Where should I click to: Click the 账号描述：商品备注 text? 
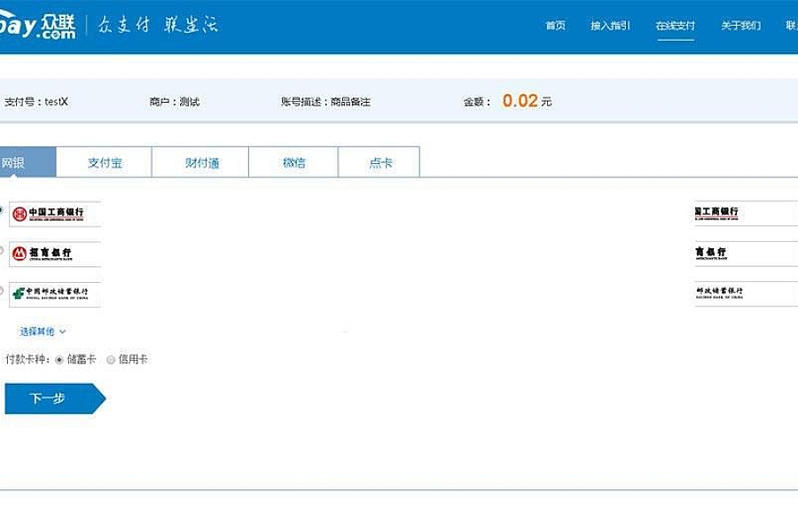tap(325, 102)
